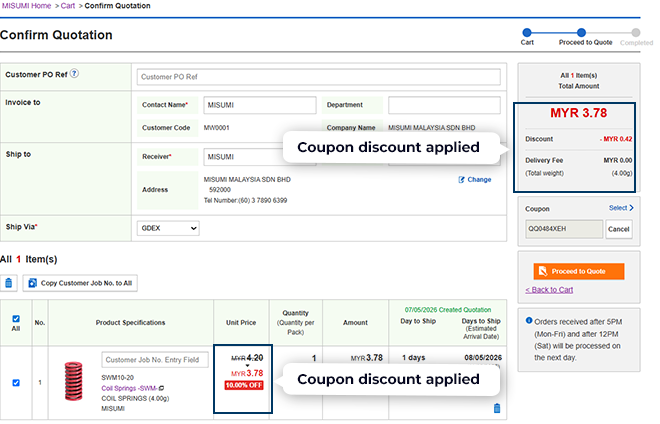Click the estimated arrival date 08/05/2026
This screenshot has width=660, height=424.
[x=483, y=357]
